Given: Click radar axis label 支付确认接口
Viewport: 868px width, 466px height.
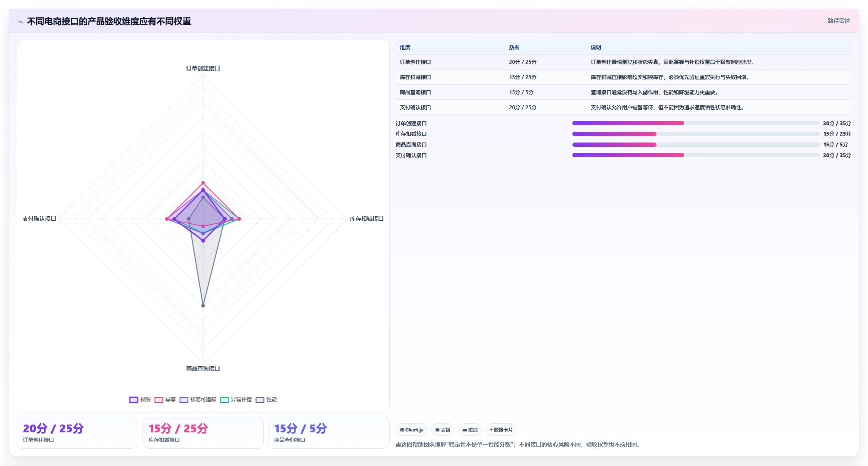Looking at the screenshot, I should [39, 219].
